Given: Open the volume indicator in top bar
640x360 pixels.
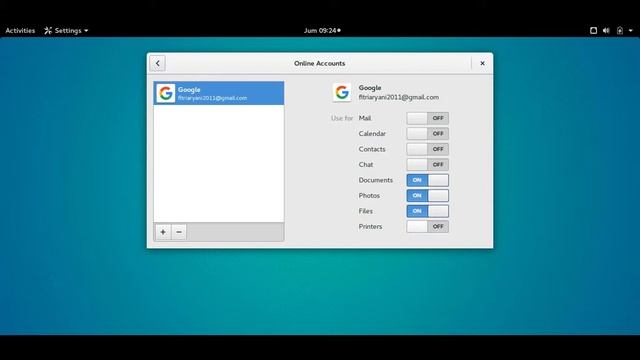Looking at the screenshot, I should click(606, 31).
